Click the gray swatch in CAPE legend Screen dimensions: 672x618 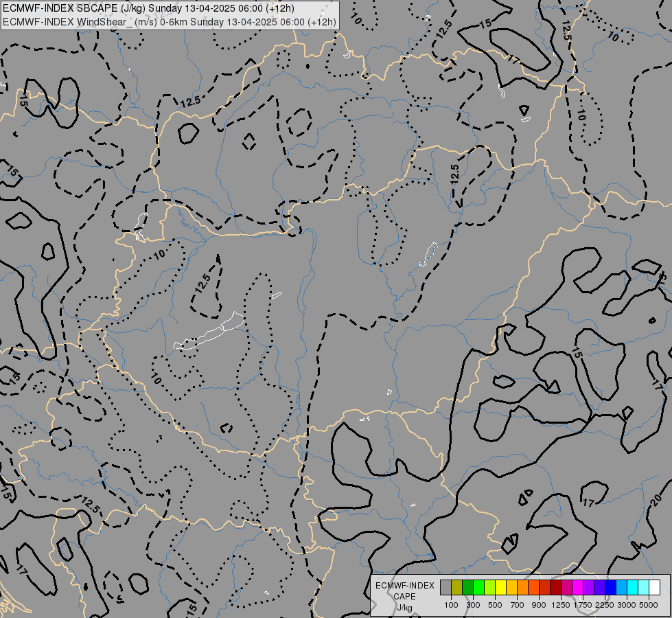click(445, 588)
